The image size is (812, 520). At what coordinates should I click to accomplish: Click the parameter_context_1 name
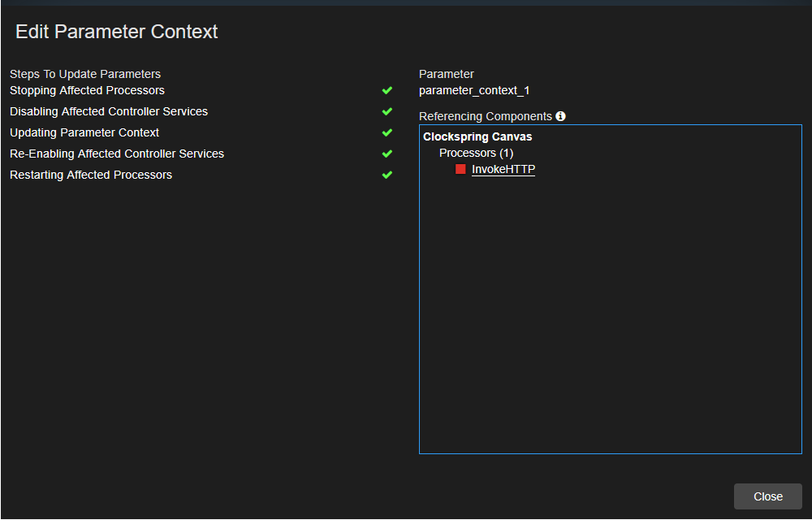473,90
